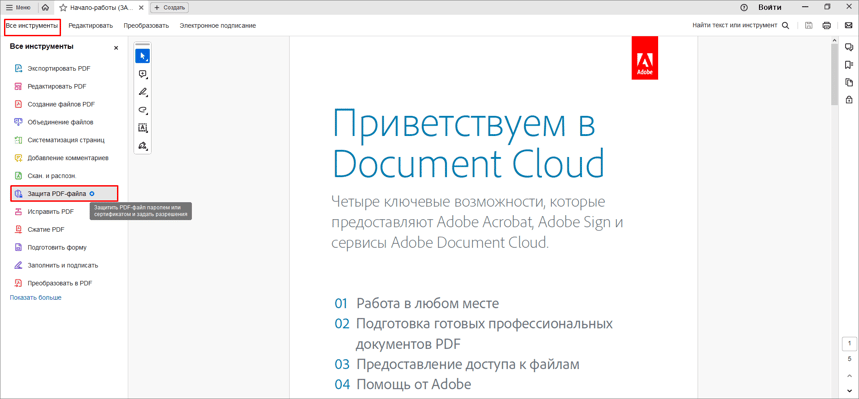Open the Редактировать menu tab
Viewport: 859px width, 399px height.
pyautogui.click(x=90, y=26)
